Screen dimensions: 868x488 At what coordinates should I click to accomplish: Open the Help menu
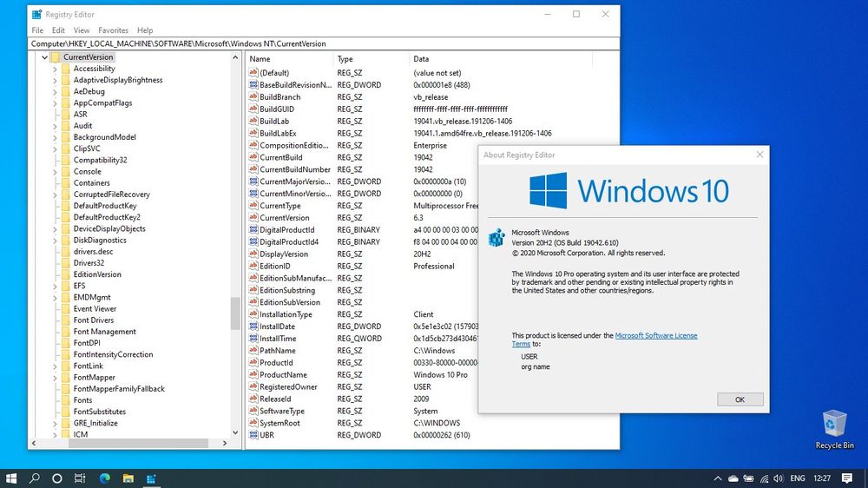[145, 30]
